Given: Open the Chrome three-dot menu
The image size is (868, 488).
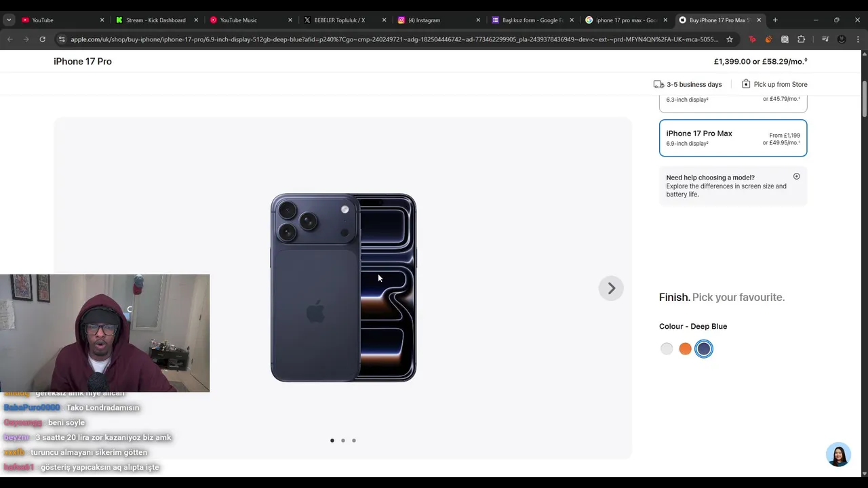Looking at the screenshot, I should click(x=858, y=39).
